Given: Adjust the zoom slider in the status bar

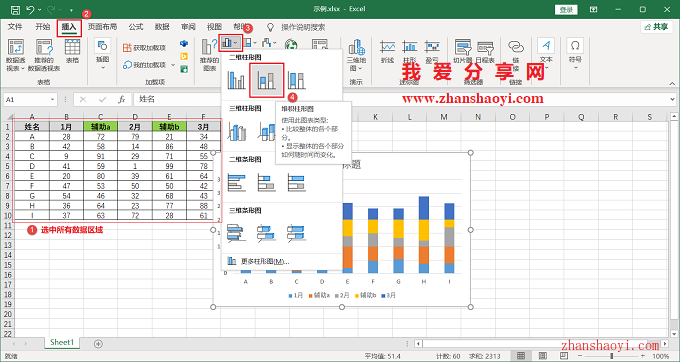Looking at the screenshot, I should click(x=611, y=356).
